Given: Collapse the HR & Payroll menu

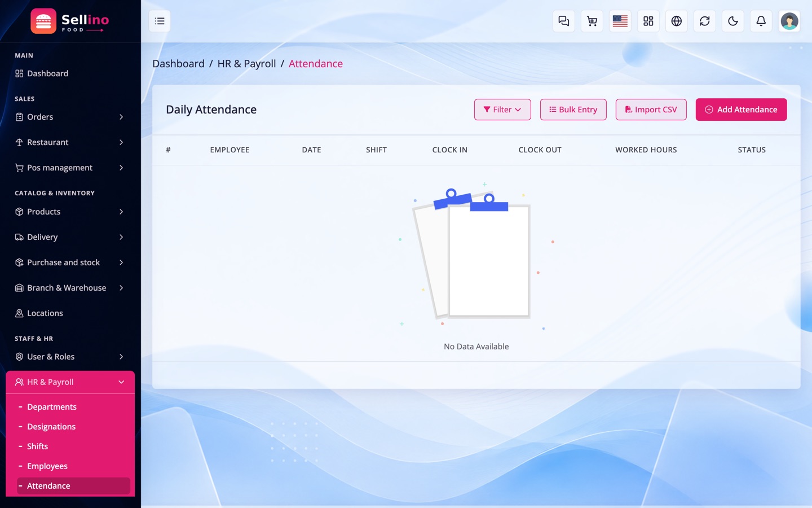Looking at the screenshot, I should pyautogui.click(x=70, y=382).
